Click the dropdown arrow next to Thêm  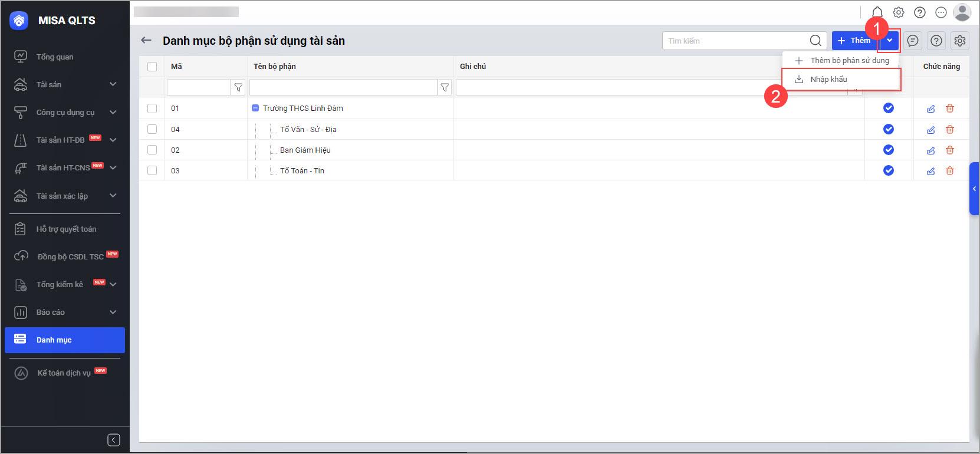[889, 41]
